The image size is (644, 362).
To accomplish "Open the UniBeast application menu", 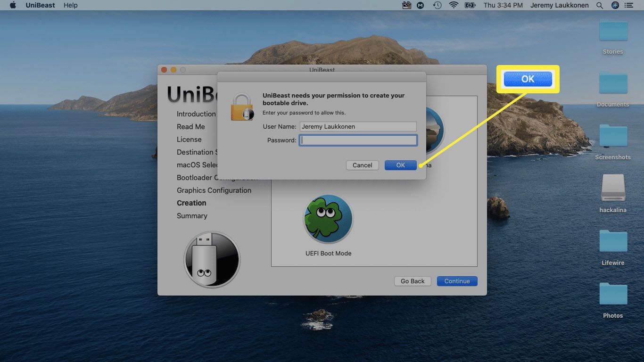I will point(40,5).
